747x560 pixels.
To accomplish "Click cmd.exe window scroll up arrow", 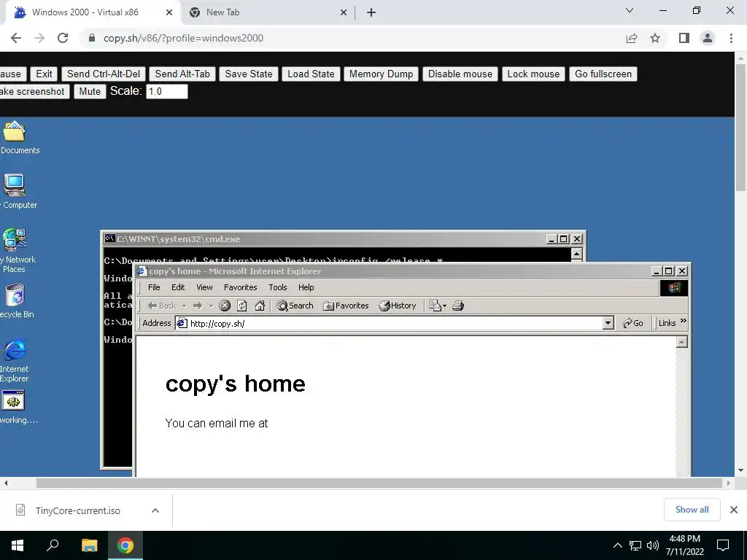I will (x=576, y=254).
